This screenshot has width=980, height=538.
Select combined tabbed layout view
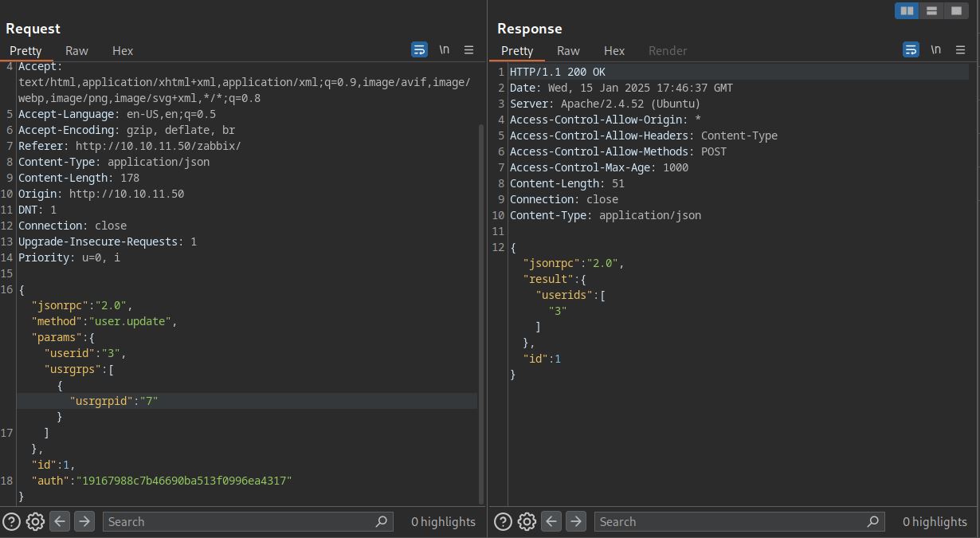pyautogui.click(x=956, y=10)
